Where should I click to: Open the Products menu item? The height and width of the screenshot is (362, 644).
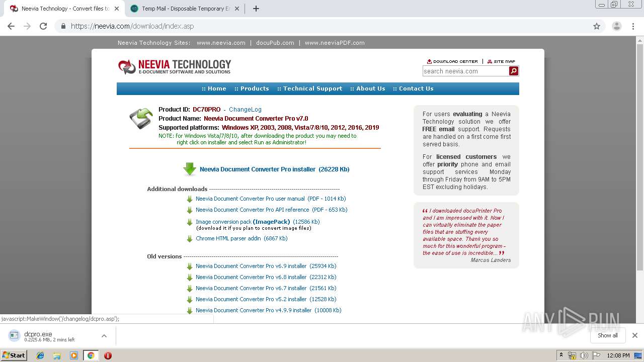coord(252,88)
